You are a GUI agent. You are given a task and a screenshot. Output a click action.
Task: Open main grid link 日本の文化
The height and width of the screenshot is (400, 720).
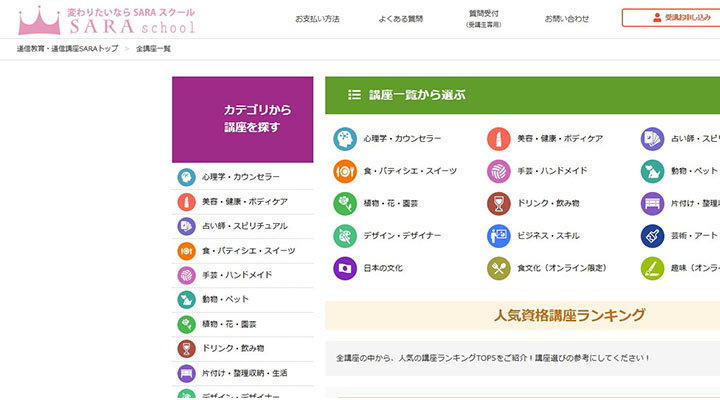(383, 268)
